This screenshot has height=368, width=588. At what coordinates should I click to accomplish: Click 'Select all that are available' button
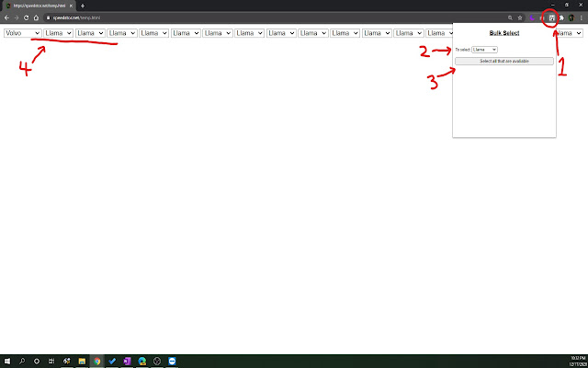504,61
